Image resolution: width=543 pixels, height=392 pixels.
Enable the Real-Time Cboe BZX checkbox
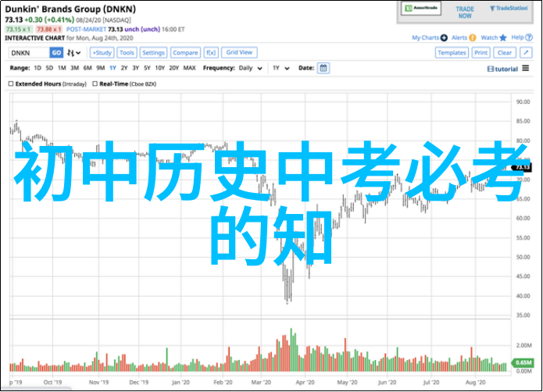(95, 84)
